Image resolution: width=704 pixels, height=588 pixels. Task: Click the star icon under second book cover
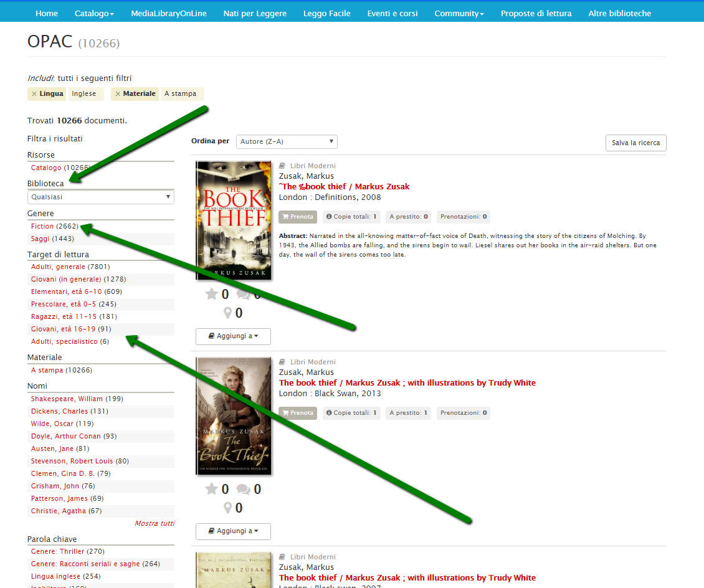pyautogui.click(x=212, y=490)
